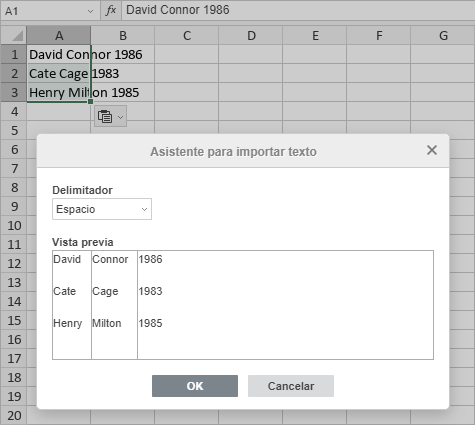
Task: Select column G header
Action: (443, 35)
